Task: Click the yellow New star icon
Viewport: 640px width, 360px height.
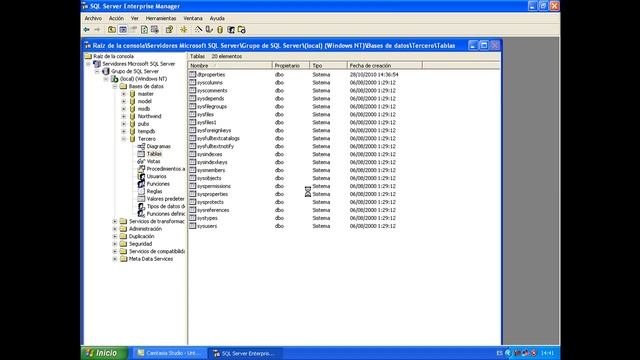Action: 184,30
